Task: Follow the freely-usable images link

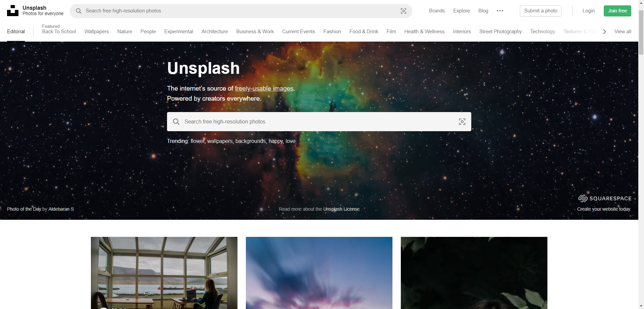Action: 264,89
